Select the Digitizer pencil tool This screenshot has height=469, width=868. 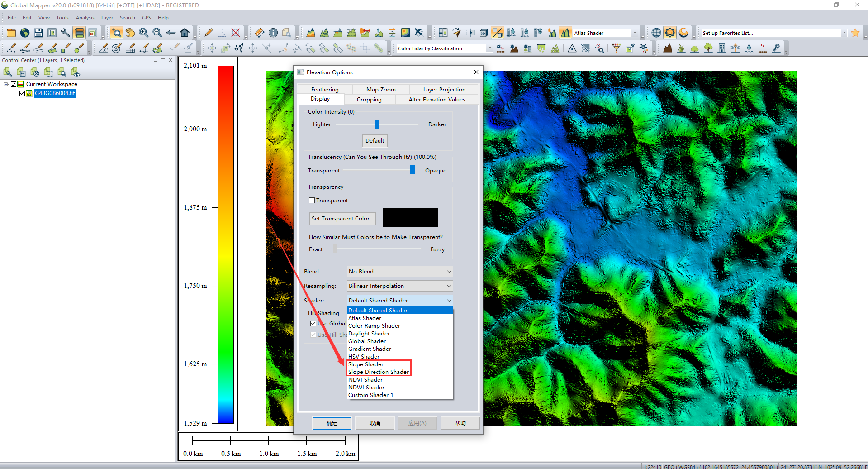point(209,33)
